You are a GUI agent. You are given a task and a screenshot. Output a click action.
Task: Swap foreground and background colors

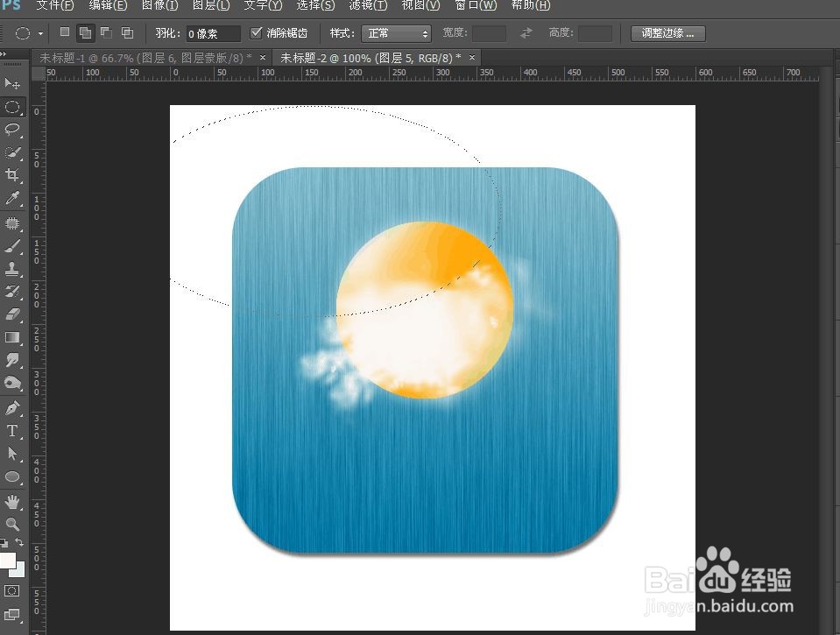pyautogui.click(x=19, y=542)
